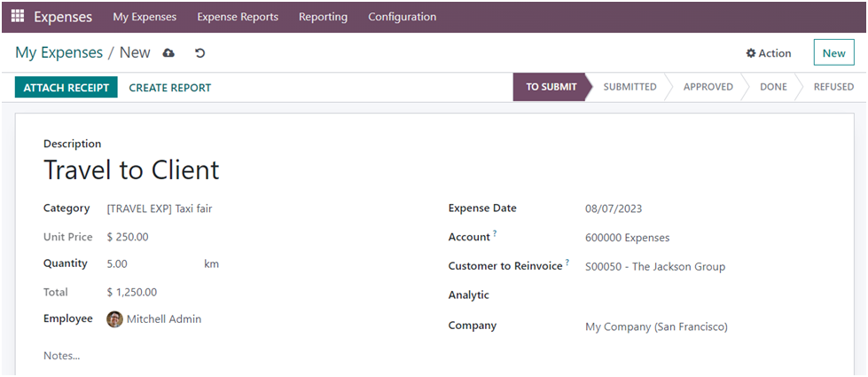Click the Create Report button
868x377 pixels.
pos(170,88)
